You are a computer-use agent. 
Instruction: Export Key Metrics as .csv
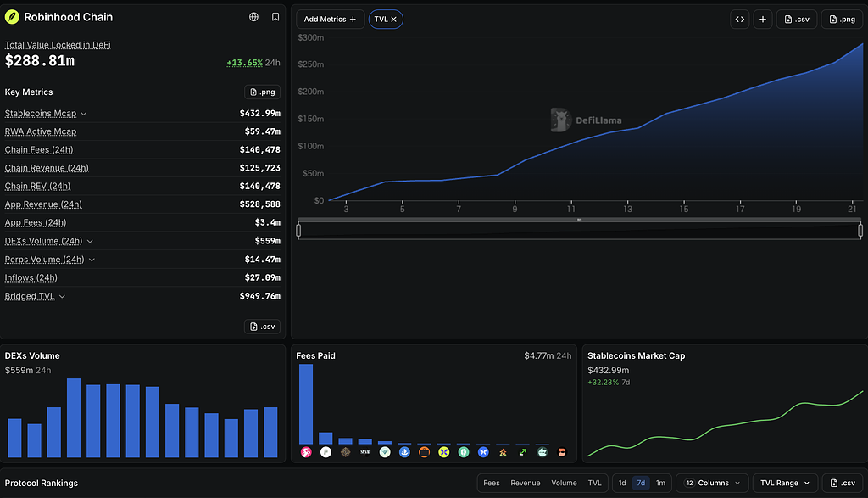pos(263,327)
